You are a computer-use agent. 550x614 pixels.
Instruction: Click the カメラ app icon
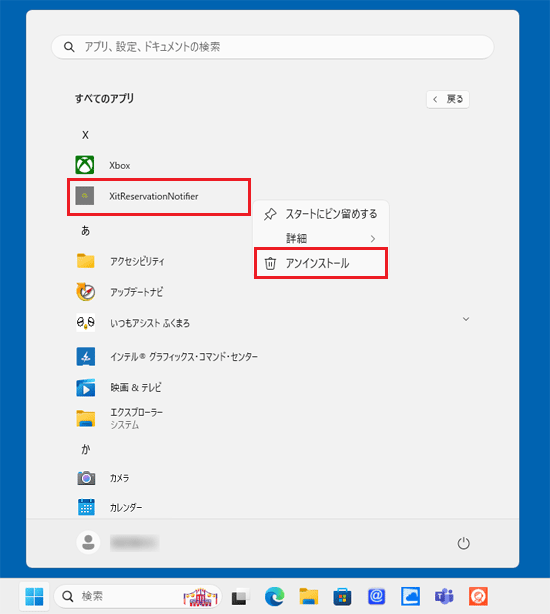86,478
